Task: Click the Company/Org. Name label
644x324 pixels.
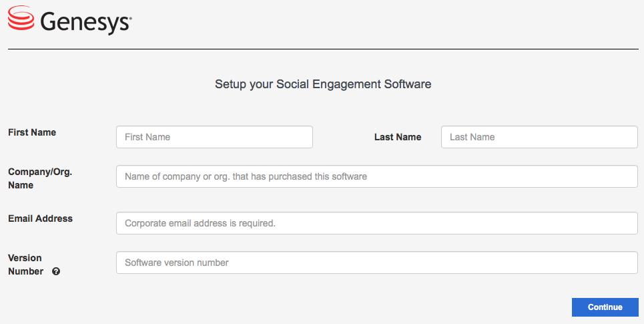Action: pos(40,178)
